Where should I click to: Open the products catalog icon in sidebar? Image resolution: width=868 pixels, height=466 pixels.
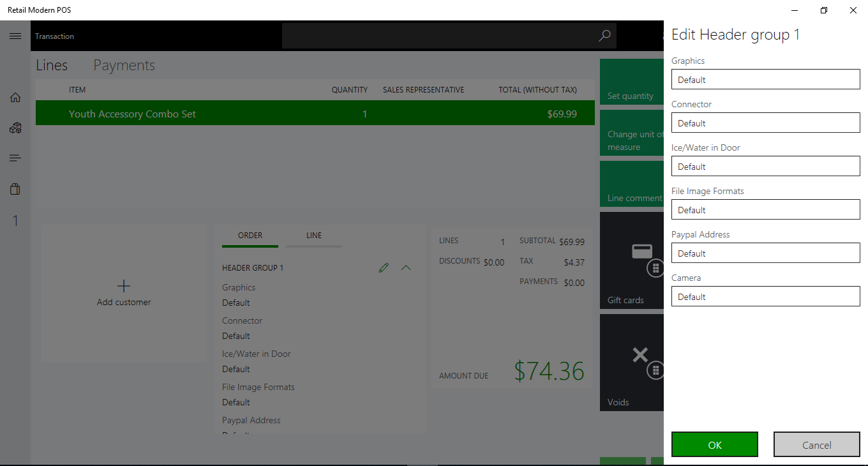[15, 128]
